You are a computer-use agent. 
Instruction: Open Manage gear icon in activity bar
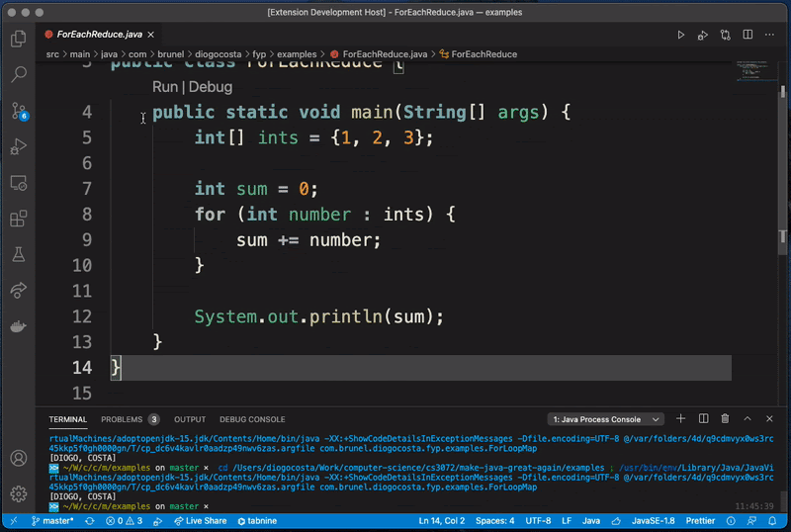coord(18,492)
